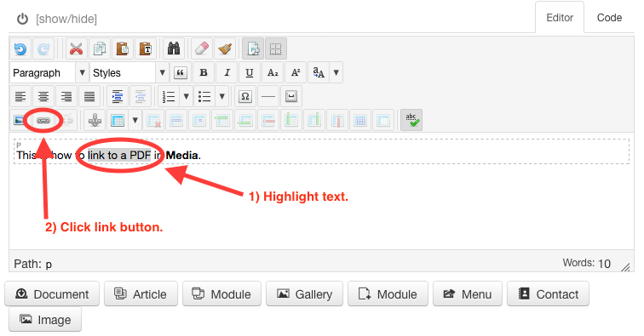The image size is (644, 336).
Task: Toggle Italic formatting
Action: pos(227,73)
